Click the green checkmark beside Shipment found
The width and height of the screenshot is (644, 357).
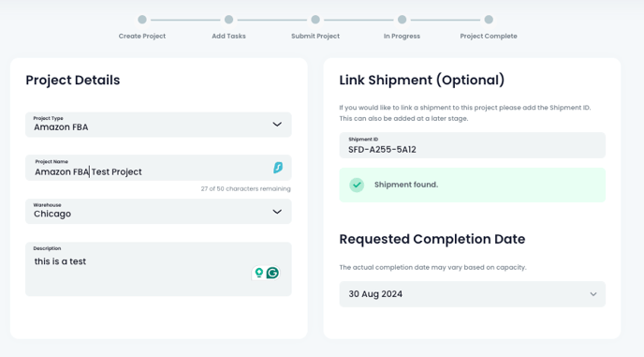tap(357, 185)
